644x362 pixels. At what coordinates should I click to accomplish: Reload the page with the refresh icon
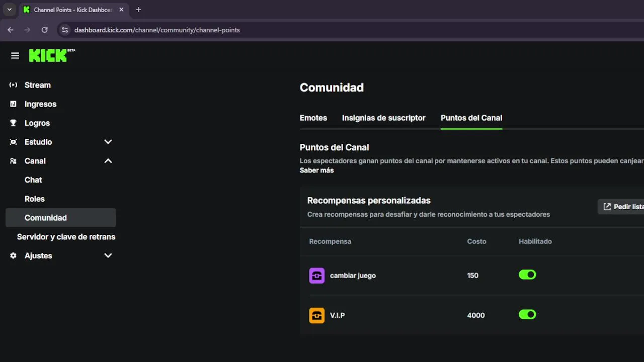click(x=44, y=30)
